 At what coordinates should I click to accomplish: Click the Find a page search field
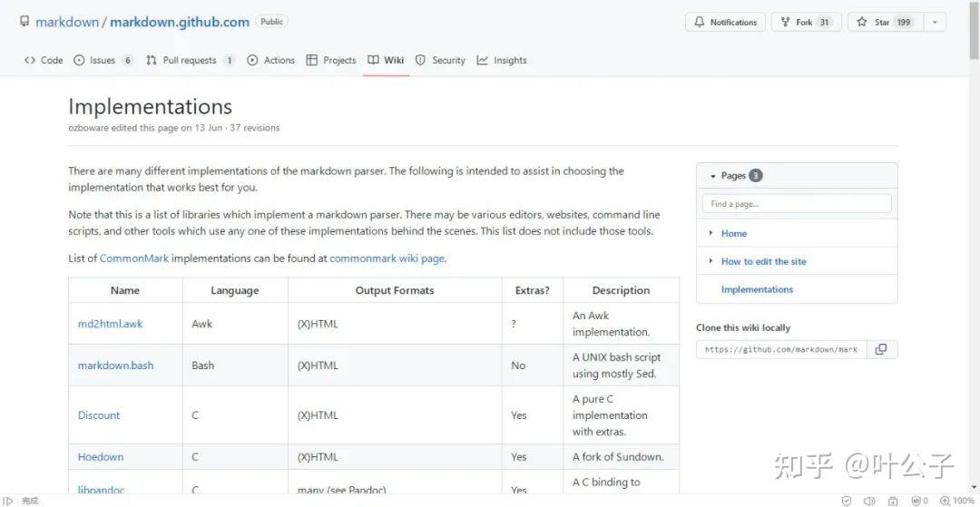tap(797, 203)
